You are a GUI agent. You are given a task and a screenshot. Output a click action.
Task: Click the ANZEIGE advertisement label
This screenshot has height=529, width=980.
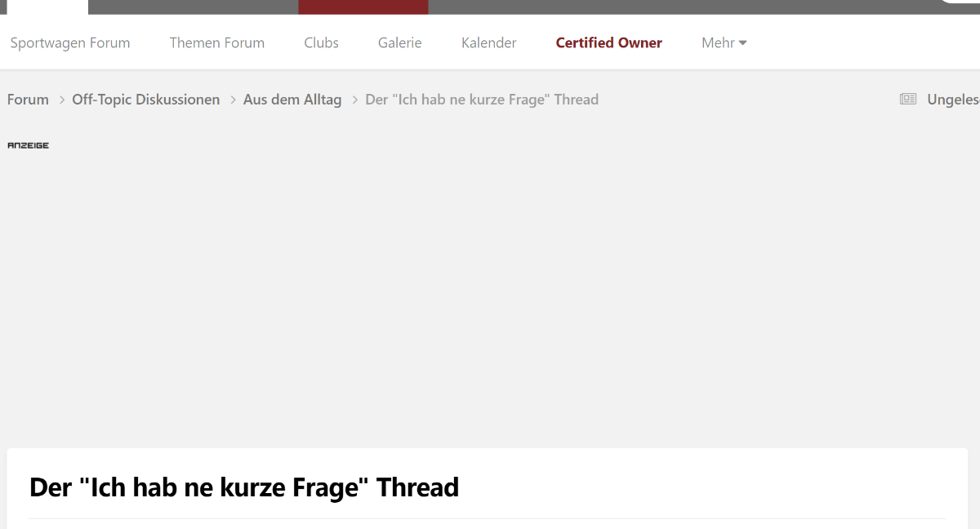[28, 145]
